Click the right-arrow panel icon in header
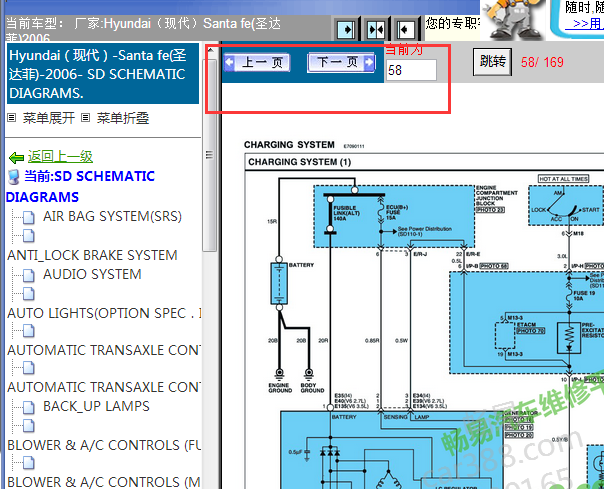 (346, 29)
